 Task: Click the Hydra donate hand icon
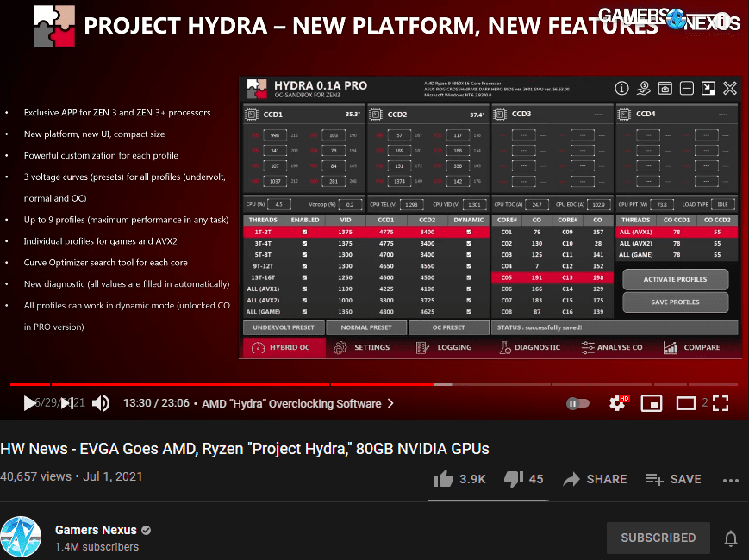coord(644,89)
